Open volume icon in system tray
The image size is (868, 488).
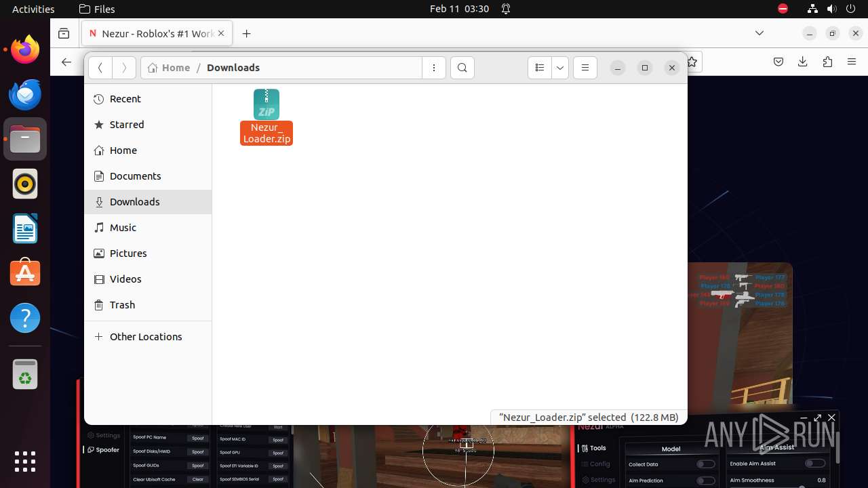pos(831,9)
